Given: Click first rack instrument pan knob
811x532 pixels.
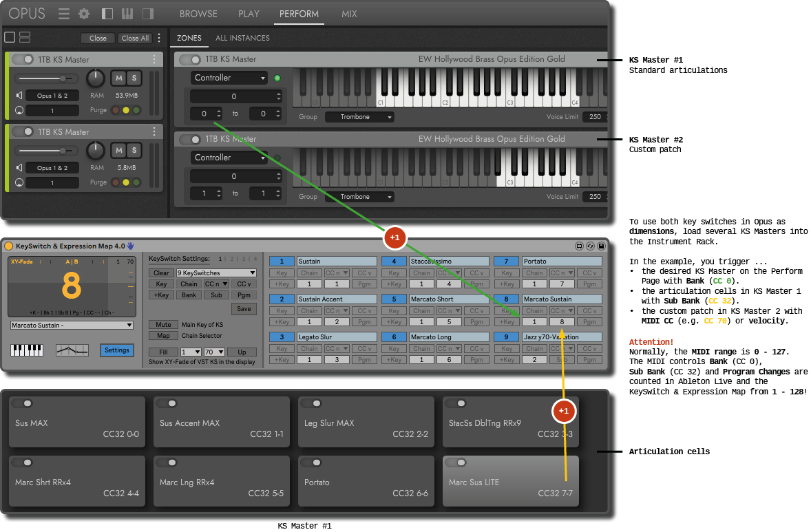Looking at the screenshot, I should [x=95, y=78].
